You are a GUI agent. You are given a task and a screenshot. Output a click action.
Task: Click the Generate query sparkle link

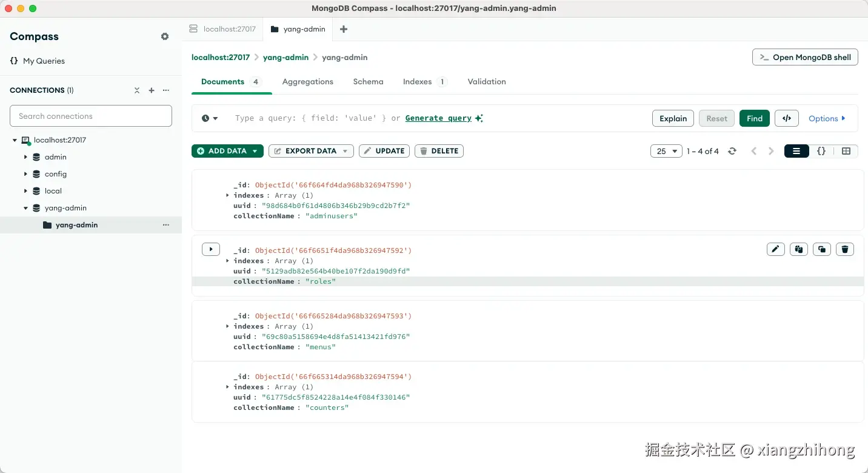[444, 118]
